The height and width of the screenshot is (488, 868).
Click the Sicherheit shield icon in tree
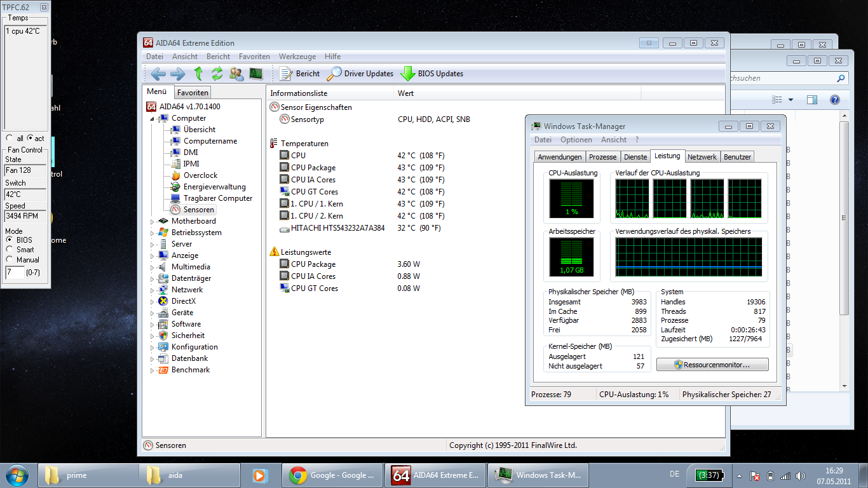pos(163,335)
